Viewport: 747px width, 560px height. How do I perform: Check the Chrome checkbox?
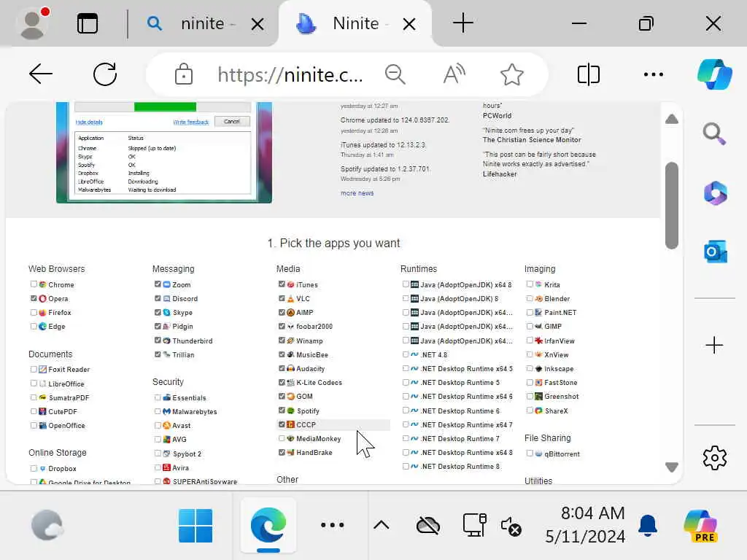click(34, 284)
